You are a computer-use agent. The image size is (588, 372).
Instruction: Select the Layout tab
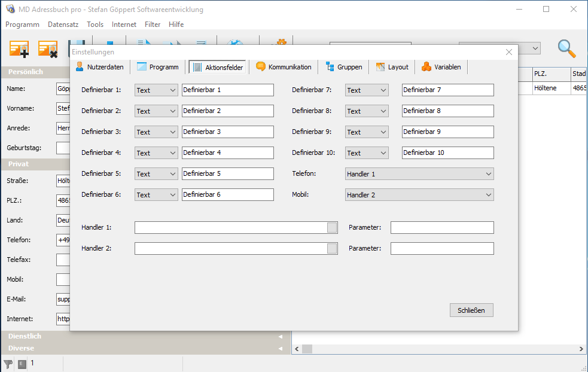tap(392, 67)
